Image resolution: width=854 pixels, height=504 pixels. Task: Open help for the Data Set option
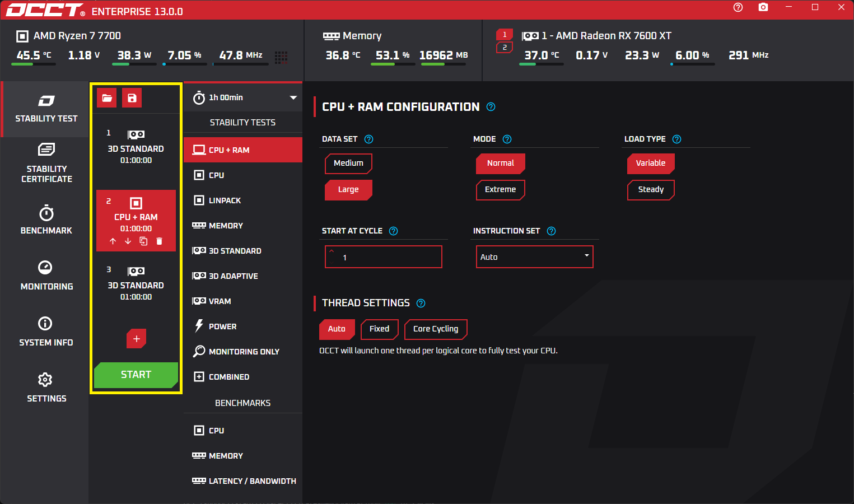coord(368,139)
